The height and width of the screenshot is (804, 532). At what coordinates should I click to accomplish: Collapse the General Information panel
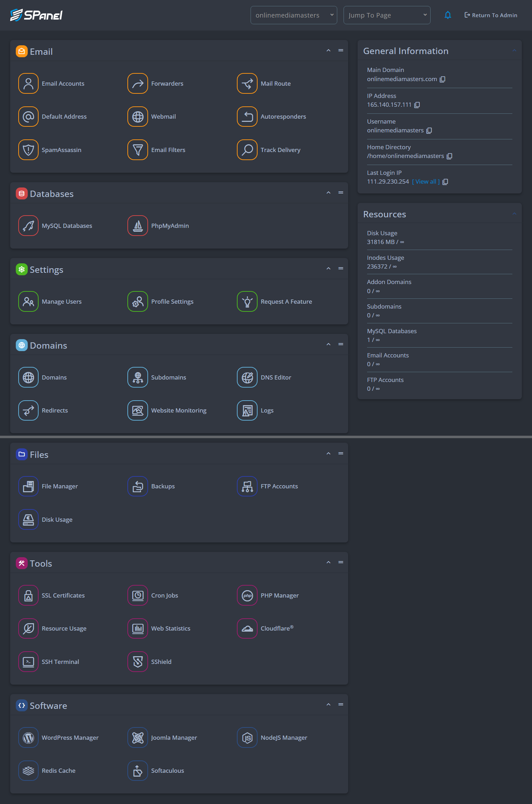pyautogui.click(x=514, y=51)
